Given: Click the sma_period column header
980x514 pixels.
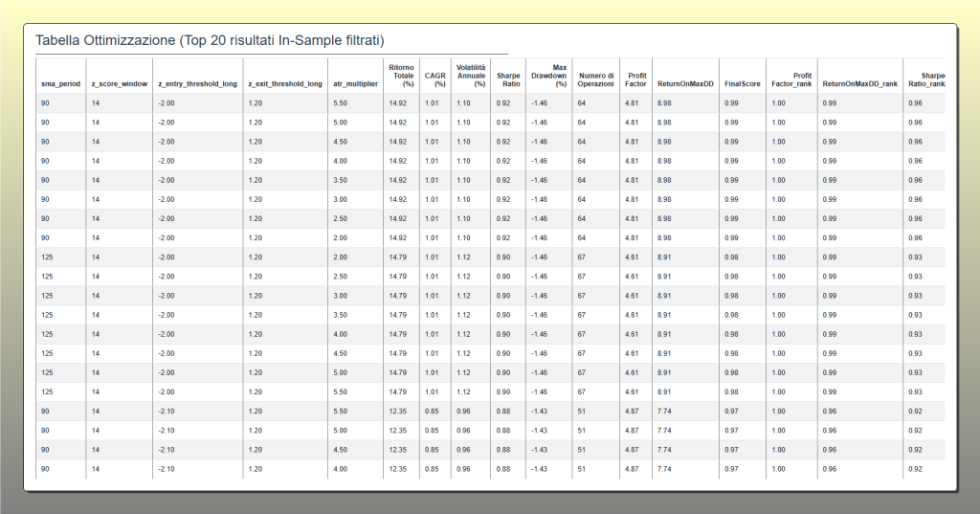Looking at the screenshot, I should coord(59,84).
